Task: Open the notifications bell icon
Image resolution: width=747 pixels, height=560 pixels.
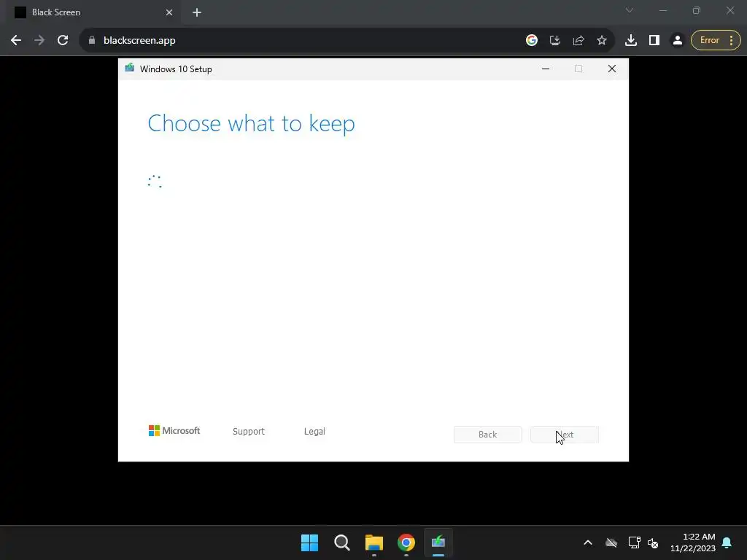Action: [x=727, y=542]
